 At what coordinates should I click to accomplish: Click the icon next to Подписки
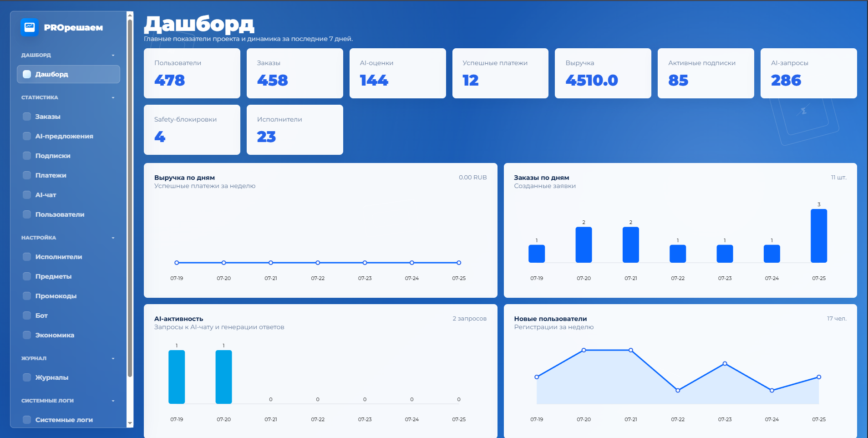click(x=27, y=156)
